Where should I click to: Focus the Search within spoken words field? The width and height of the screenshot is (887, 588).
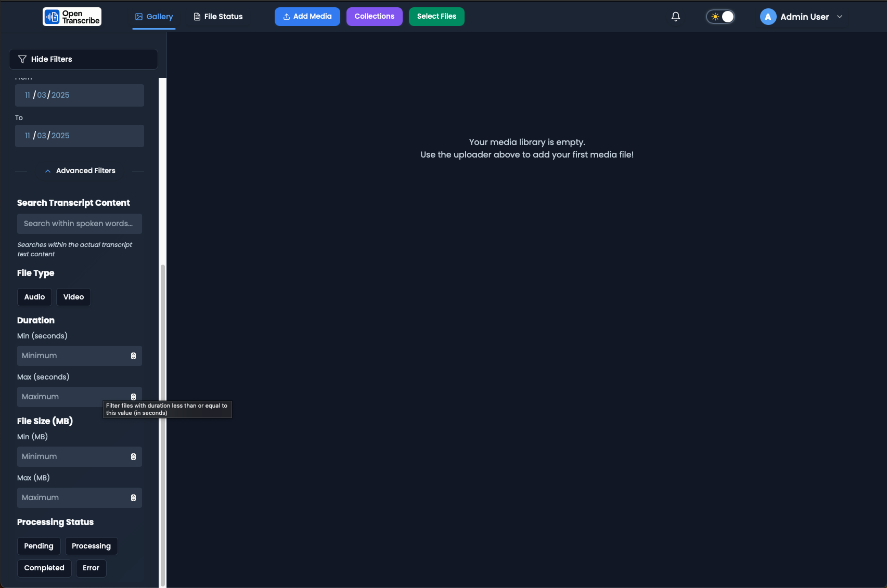click(x=80, y=224)
